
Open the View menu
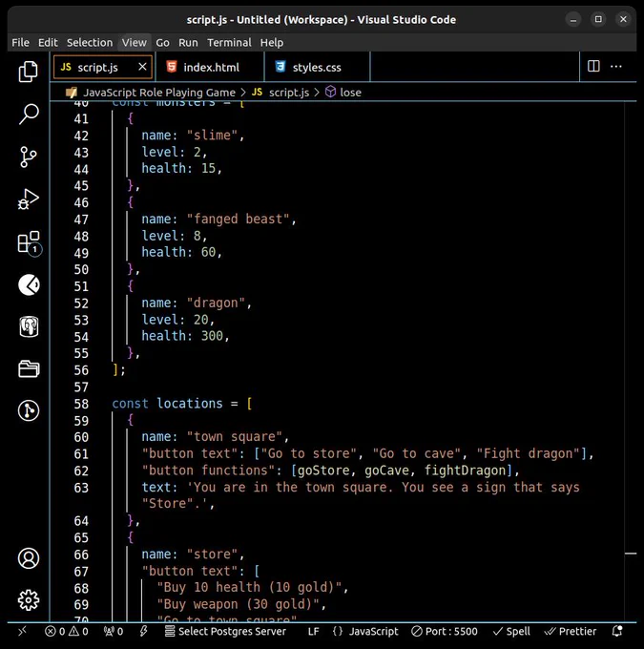135,42
